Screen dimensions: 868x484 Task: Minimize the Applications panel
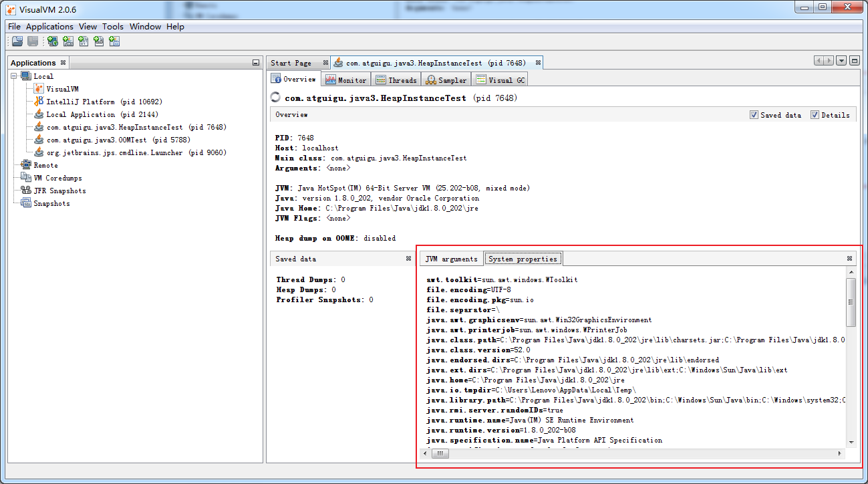[256, 63]
